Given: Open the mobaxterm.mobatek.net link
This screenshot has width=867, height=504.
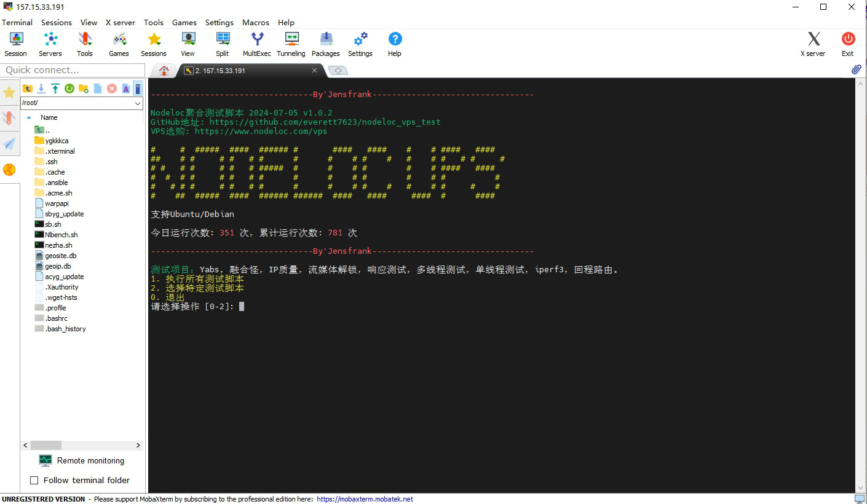Looking at the screenshot, I should point(365,499).
